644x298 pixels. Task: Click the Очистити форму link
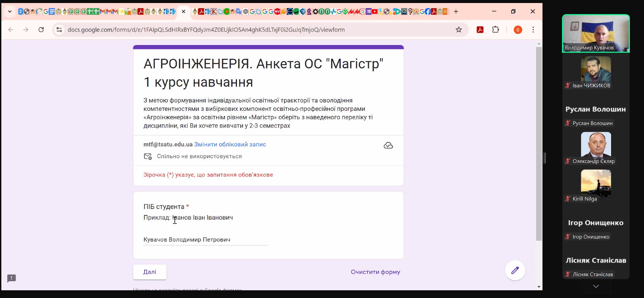[375, 272]
